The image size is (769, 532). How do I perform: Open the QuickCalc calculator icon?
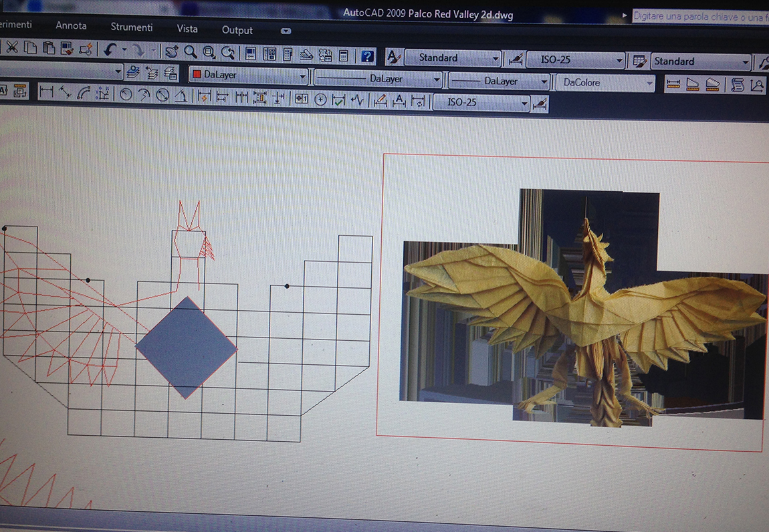pos(344,55)
